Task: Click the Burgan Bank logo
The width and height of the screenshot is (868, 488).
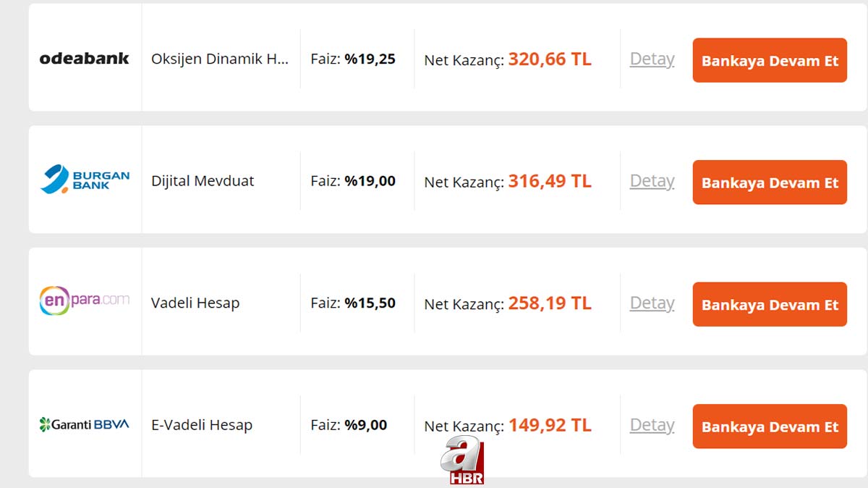Action: pyautogui.click(x=85, y=180)
